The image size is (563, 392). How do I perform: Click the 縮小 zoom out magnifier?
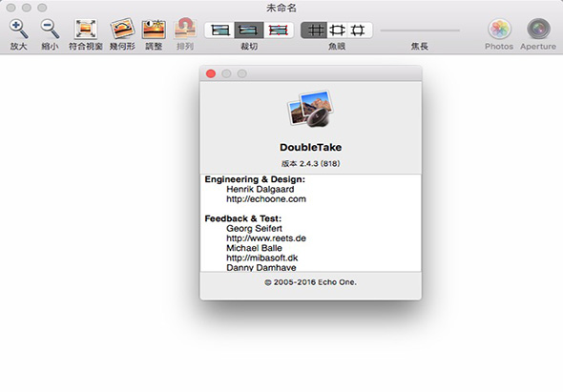click(50, 29)
